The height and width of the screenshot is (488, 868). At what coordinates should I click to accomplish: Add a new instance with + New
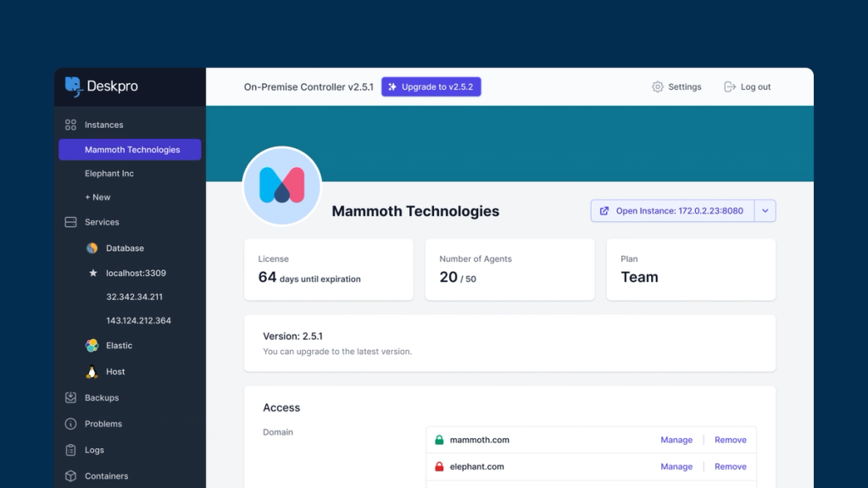(97, 197)
